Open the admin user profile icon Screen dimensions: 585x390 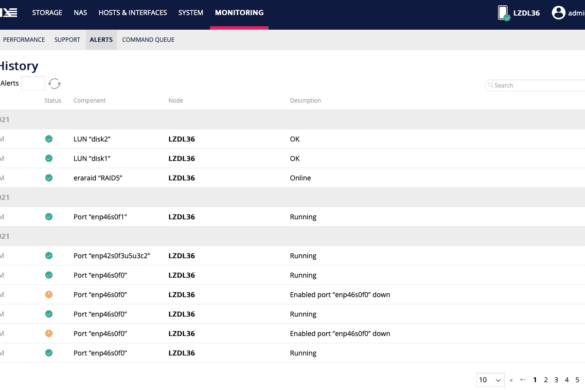tap(558, 13)
